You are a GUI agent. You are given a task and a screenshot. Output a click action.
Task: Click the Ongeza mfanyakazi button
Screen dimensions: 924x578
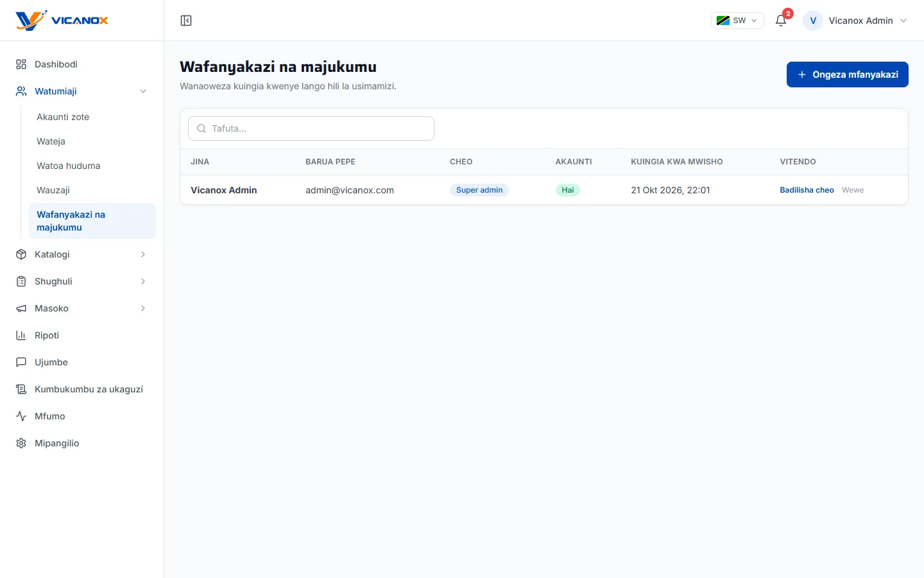point(848,74)
